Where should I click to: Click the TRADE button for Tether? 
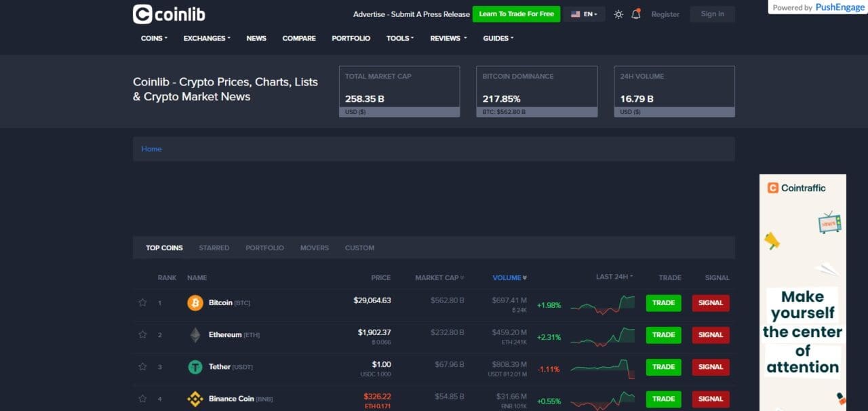click(663, 367)
